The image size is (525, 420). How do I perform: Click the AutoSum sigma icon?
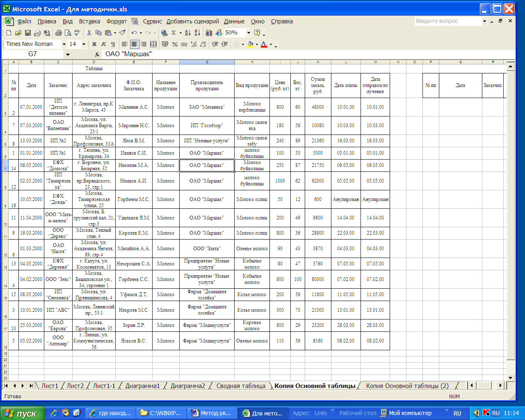pyautogui.click(x=174, y=33)
